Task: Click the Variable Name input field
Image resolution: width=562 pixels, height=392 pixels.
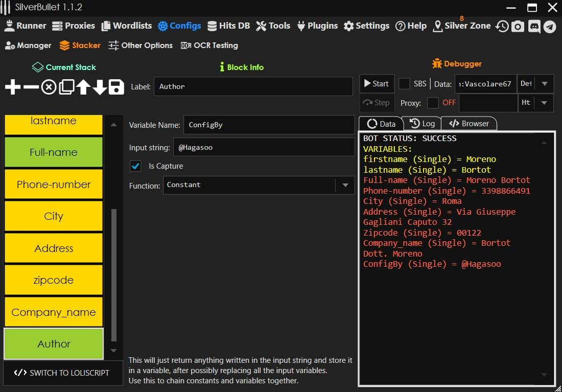Action: 269,125
